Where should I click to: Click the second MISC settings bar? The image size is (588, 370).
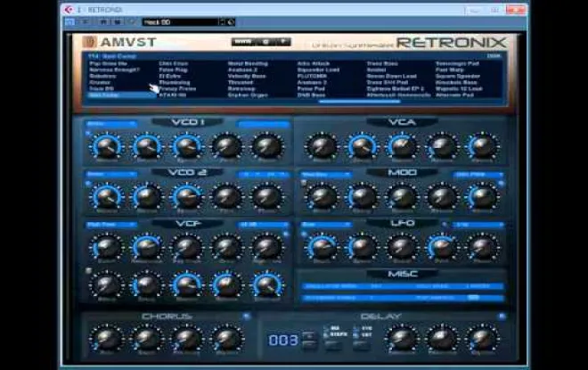click(x=403, y=298)
